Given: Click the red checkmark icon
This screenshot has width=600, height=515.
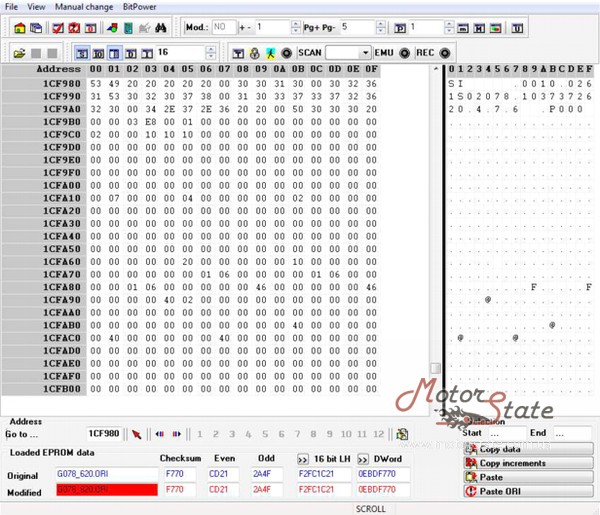Looking at the screenshot, I should (58, 28).
